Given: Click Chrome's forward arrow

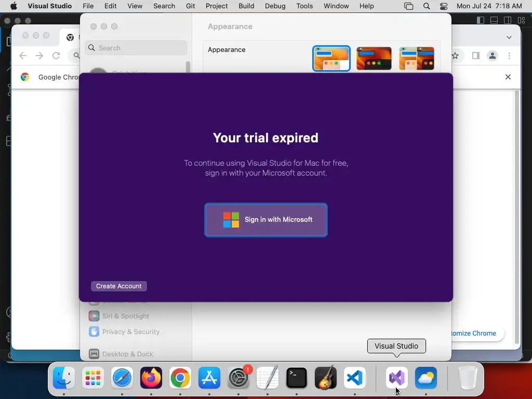Looking at the screenshot, I should pyautogui.click(x=39, y=56).
